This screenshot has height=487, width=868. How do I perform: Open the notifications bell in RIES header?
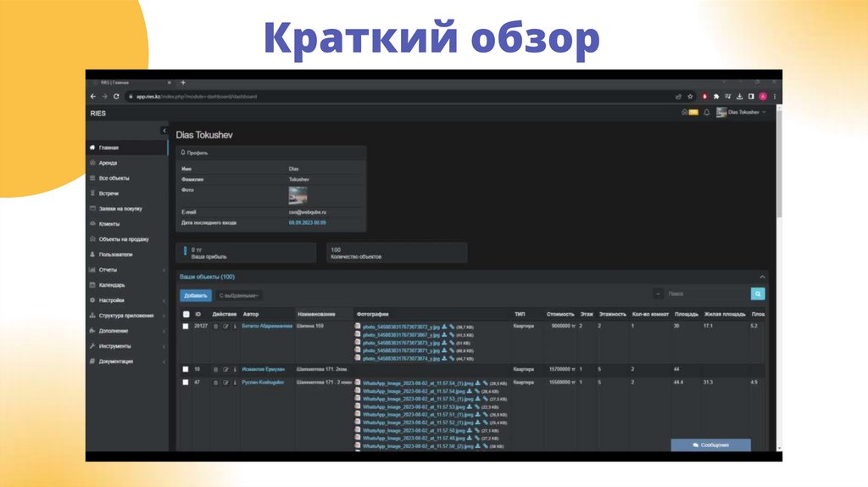[x=707, y=113]
